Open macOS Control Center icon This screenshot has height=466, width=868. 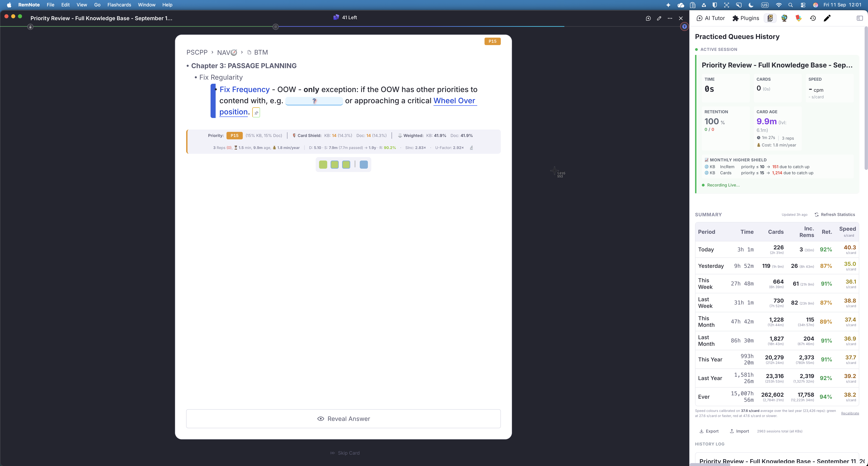[803, 5]
